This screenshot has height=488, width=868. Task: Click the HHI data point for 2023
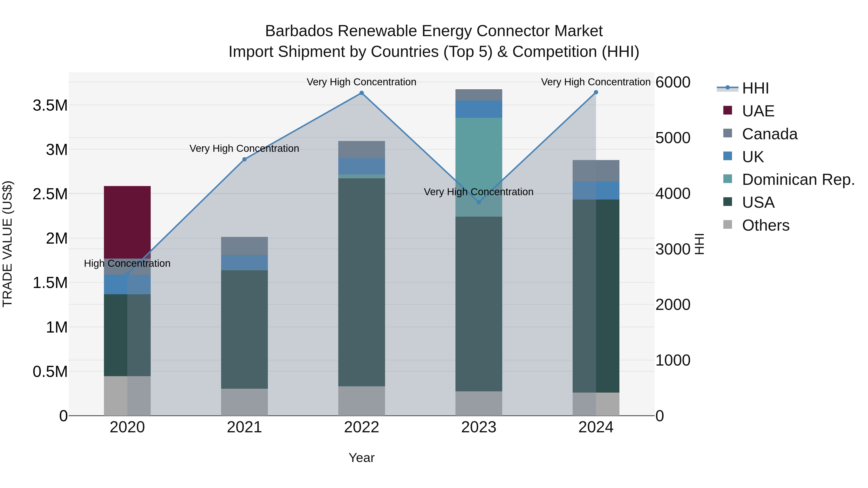point(479,202)
